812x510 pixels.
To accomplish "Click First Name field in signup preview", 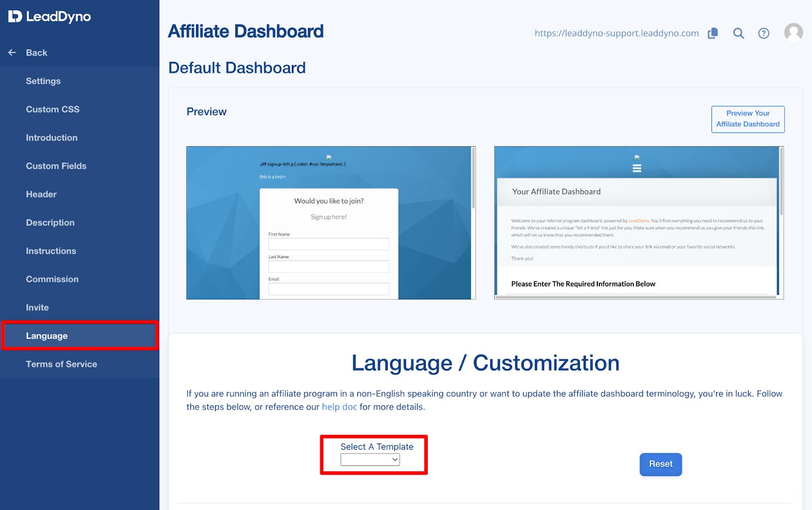I will [329, 244].
